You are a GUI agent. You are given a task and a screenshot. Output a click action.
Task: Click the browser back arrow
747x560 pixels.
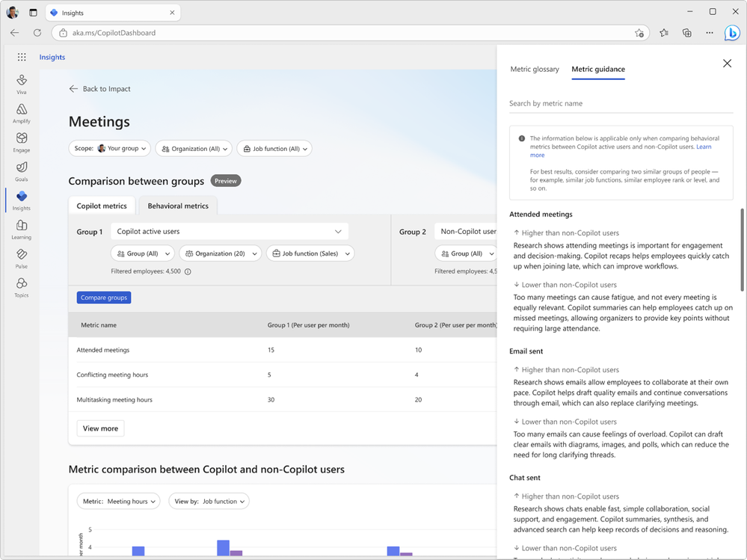pyautogui.click(x=15, y=33)
